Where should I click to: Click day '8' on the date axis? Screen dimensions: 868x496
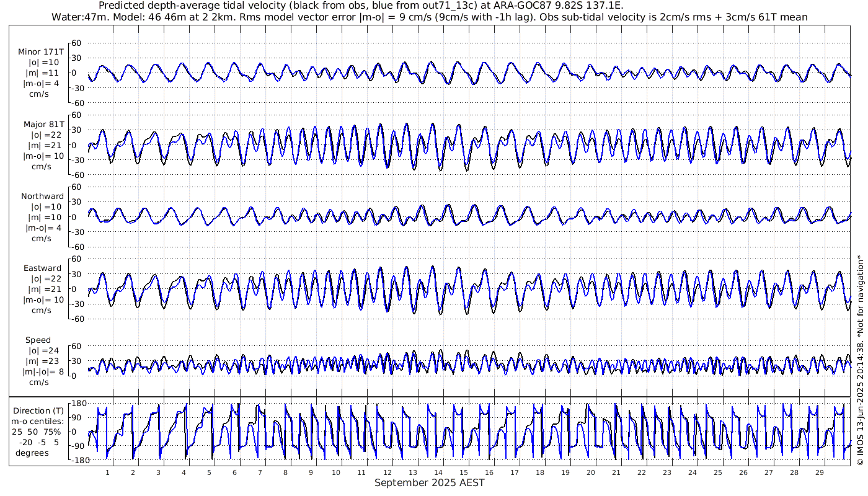285,472
